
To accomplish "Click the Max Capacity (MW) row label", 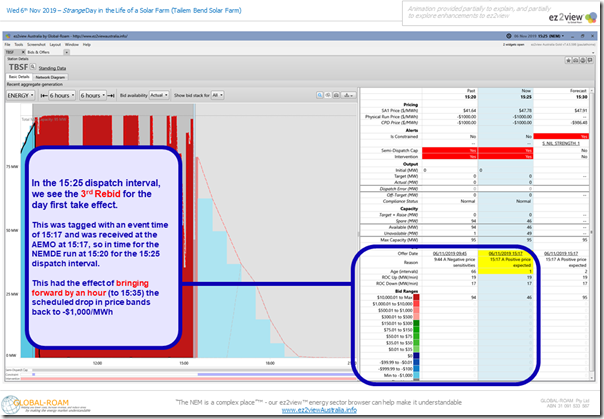I will pos(399,240).
